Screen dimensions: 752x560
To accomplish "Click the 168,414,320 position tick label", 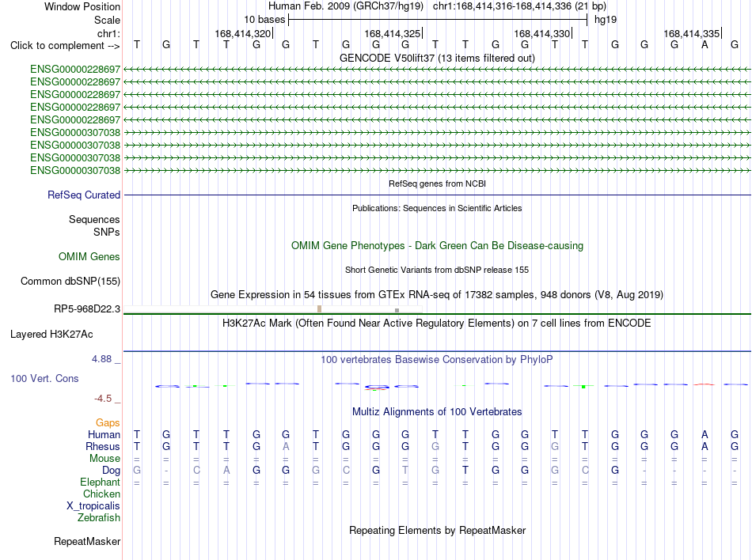I will tap(243, 33).
